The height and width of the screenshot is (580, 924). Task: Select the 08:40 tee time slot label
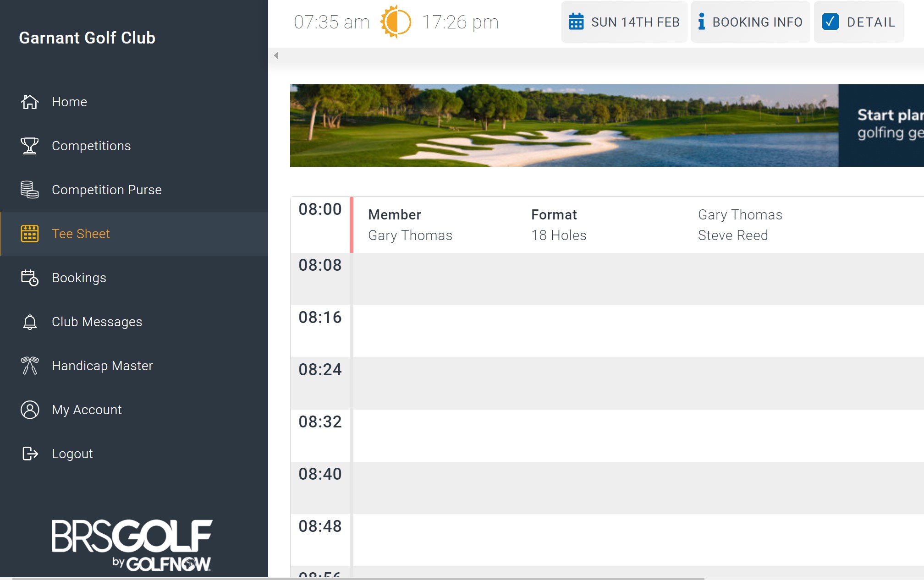click(x=320, y=474)
